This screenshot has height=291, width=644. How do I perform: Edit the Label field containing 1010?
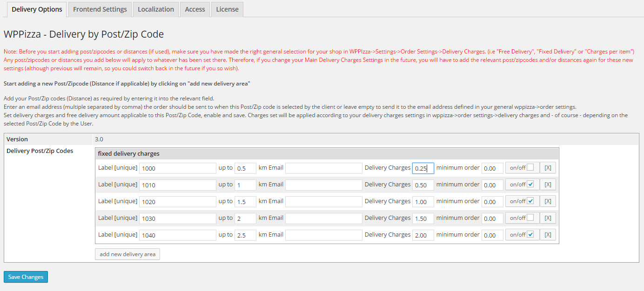tap(178, 185)
